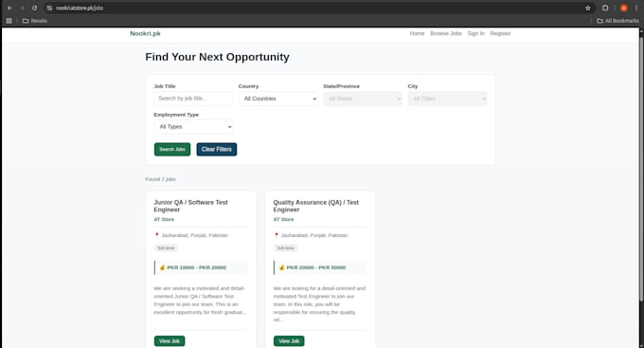Open Sign In page
This screenshot has height=348, width=644.
[476, 33]
